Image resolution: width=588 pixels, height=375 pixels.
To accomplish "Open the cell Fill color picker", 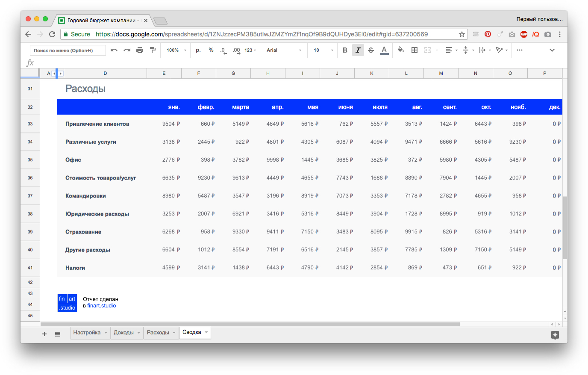I will [x=400, y=50].
